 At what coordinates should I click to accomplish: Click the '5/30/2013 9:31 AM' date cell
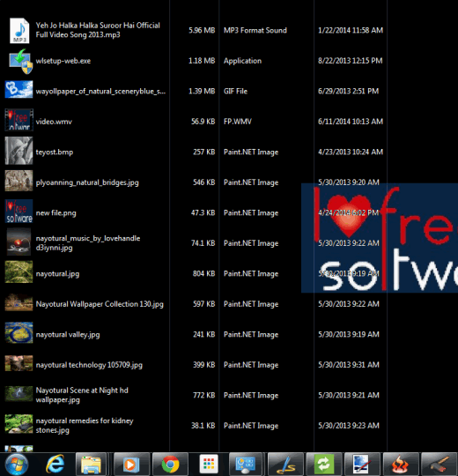pos(349,365)
